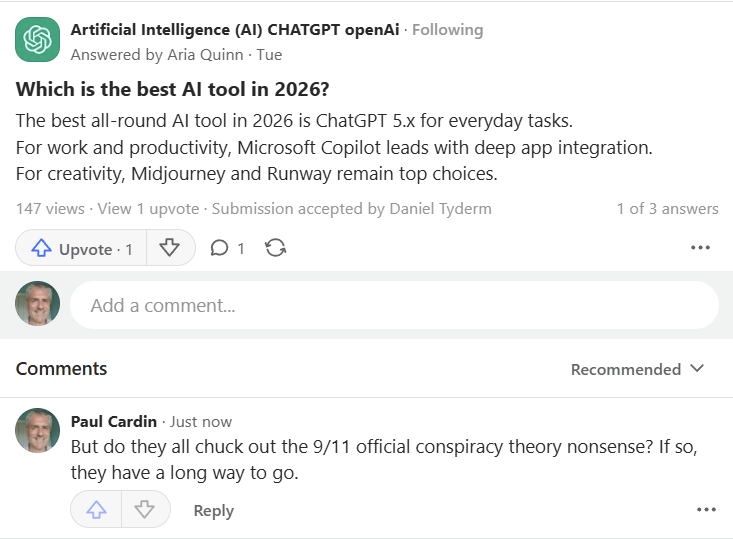Open the Artificial Intelligence CHATGPT openAi space
Screen dimensions: 733x539
(x=234, y=30)
